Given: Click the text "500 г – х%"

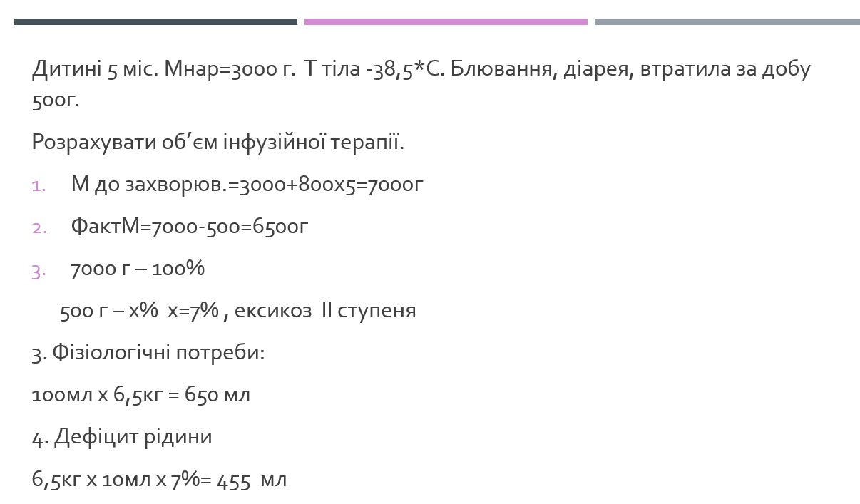Looking at the screenshot, I should pyautogui.click(x=108, y=312).
